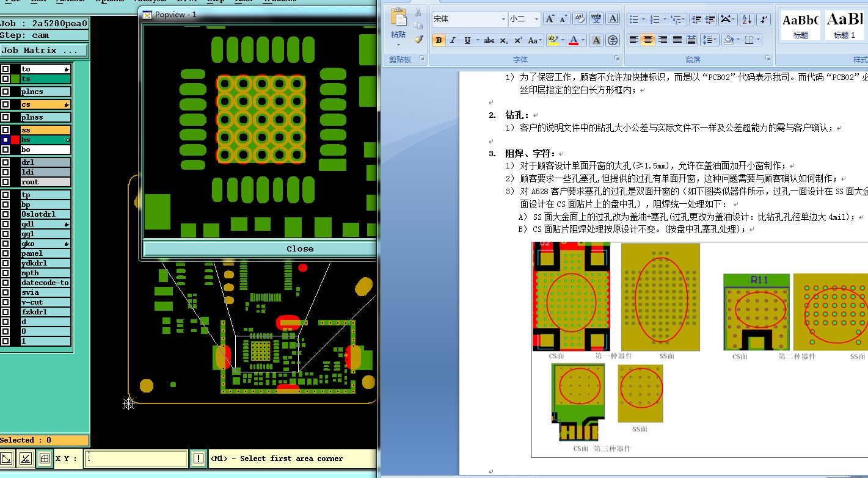The height and width of the screenshot is (478, 868).
Task: Open font color dropdown arrow
Action: coord(584,40)
